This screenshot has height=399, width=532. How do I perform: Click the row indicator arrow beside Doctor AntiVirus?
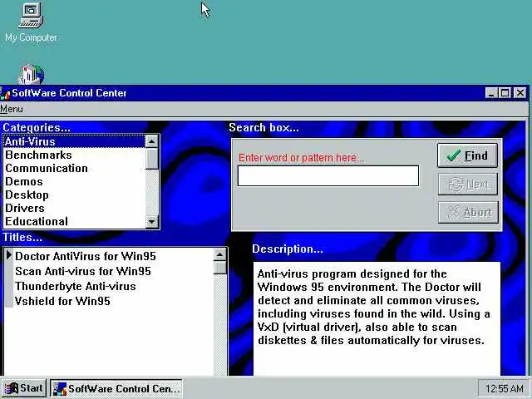coord(9,255)
